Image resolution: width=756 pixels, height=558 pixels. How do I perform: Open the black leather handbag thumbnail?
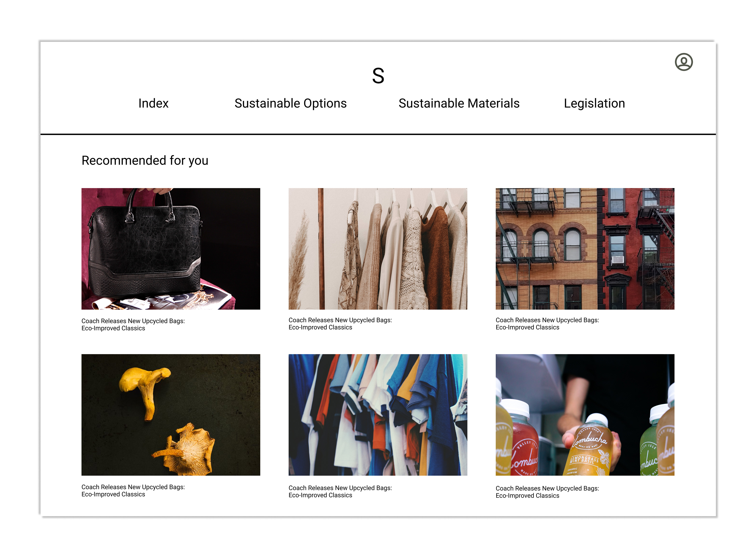click(171, 249)
